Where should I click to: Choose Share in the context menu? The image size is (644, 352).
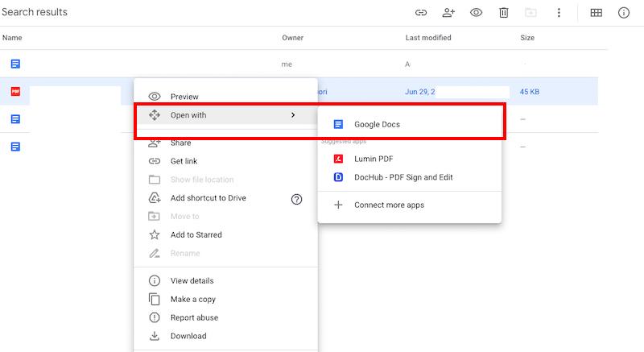point(226,143)
